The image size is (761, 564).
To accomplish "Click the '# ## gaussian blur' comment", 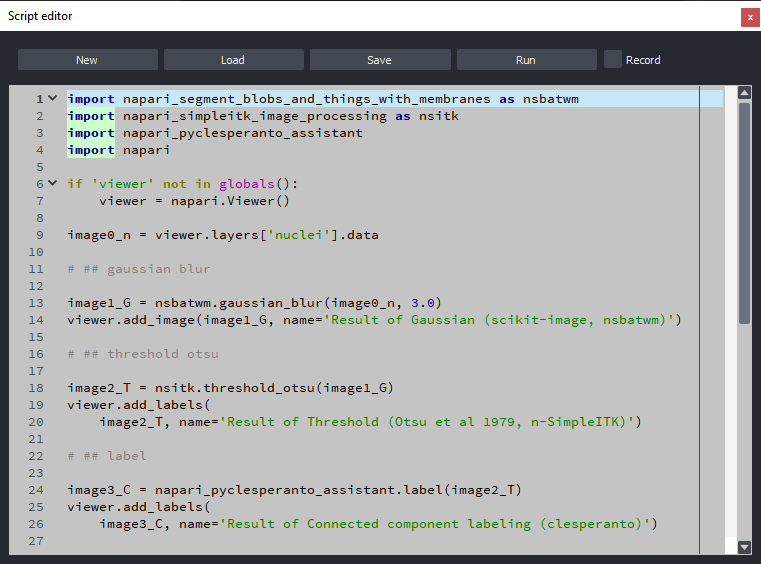I will 139,269.
